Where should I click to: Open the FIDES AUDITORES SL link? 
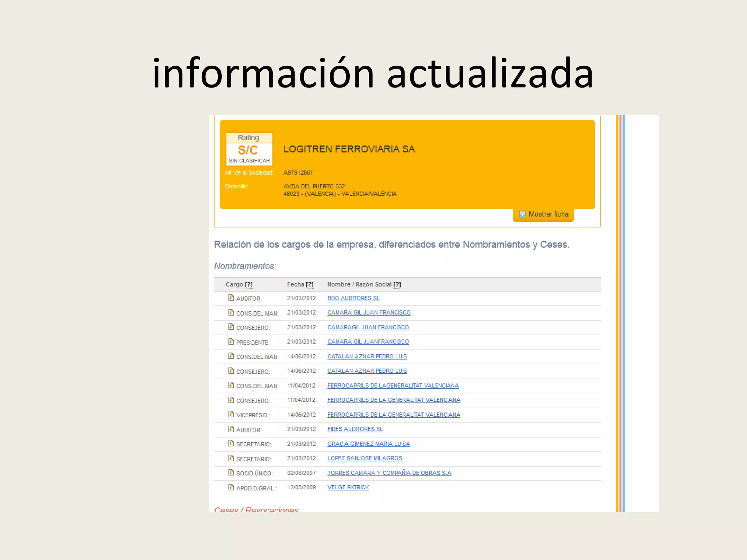click(355, 429)
